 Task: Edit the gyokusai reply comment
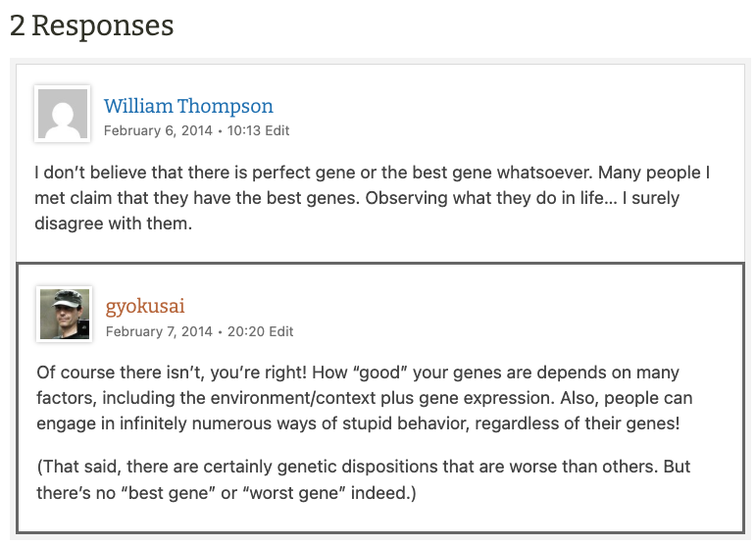[281, 331]
